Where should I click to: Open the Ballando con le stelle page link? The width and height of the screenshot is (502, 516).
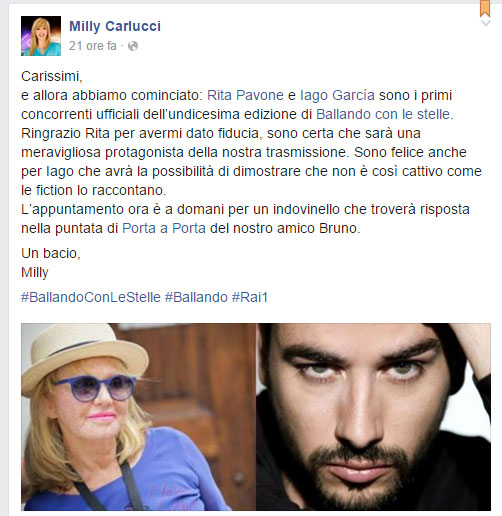pyautogui.click(x=384, y=114)
